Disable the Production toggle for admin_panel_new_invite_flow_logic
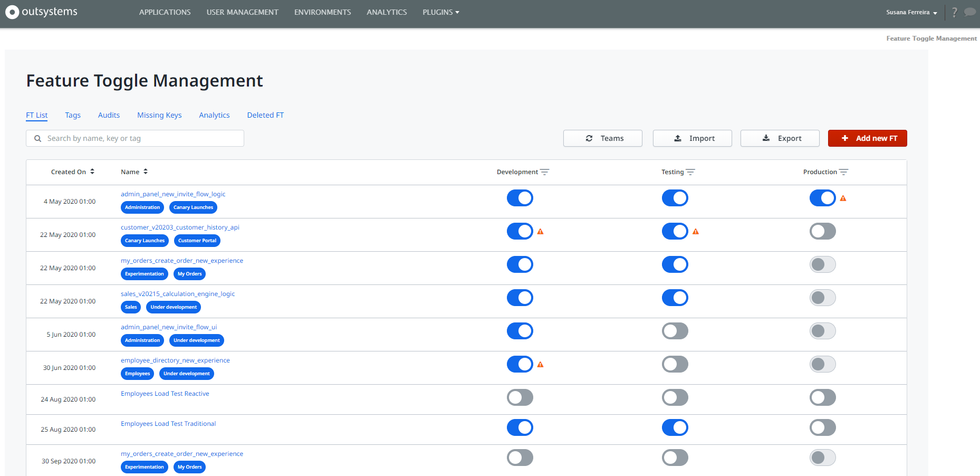 pos(822,198)
